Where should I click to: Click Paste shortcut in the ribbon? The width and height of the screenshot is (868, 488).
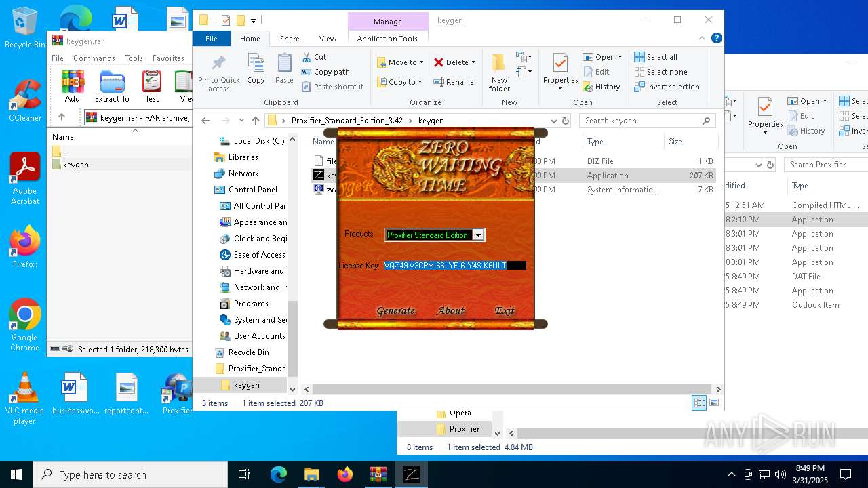[x=332, y=87]
